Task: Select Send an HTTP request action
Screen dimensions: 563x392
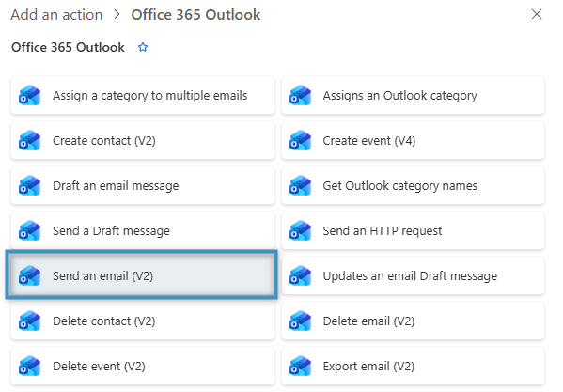Action: (414, 230)
